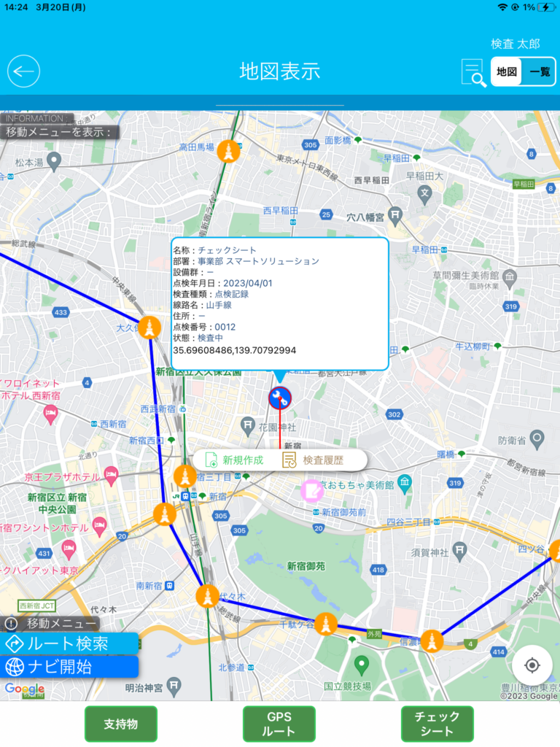Tap 移動メニューを表示 information banner
Viewport: 560px width, 747px height.
(59, 132)
